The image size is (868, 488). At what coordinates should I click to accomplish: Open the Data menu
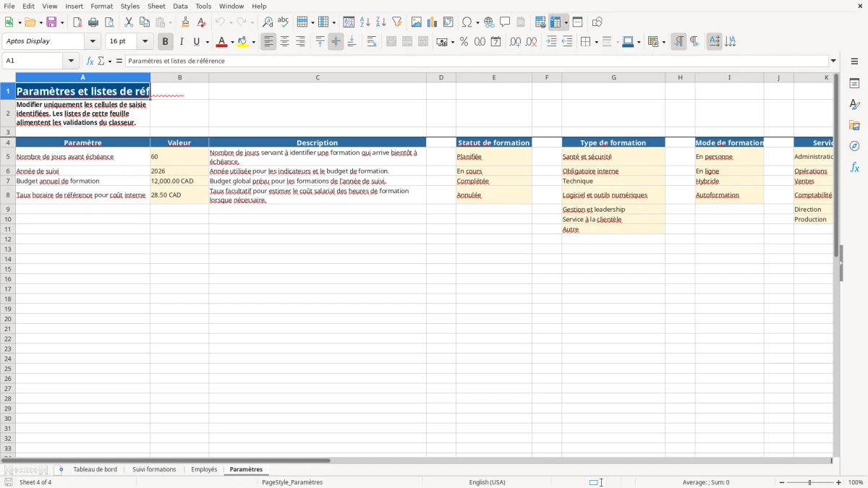[180, 6]
